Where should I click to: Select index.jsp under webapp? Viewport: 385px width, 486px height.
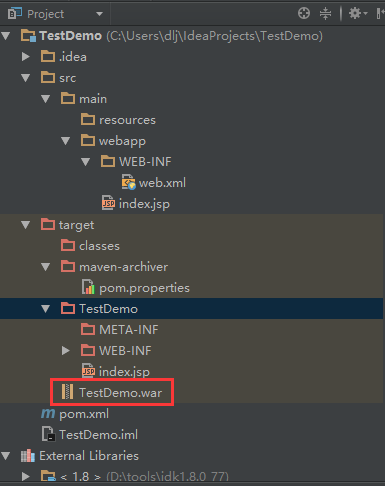(x=144, y=204)
